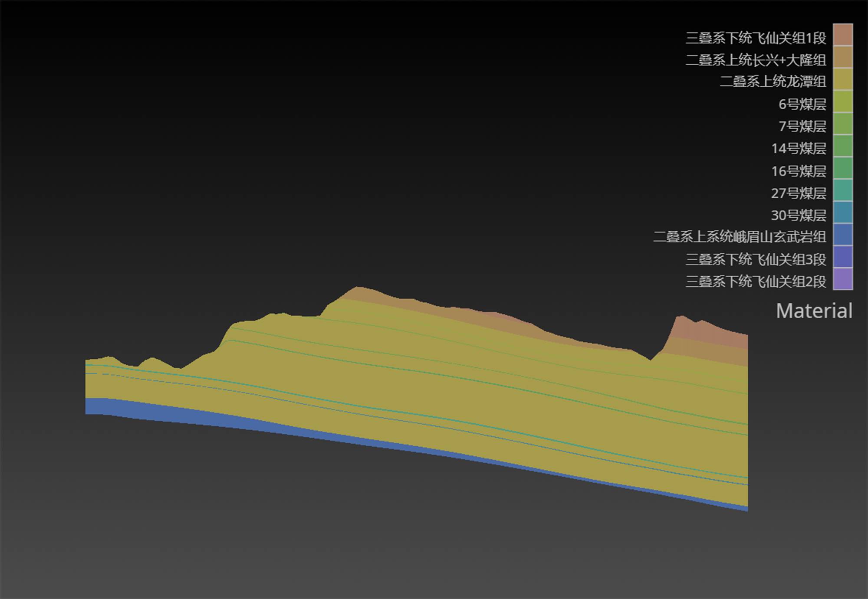Screen dimensions: 868x599
Task: Click the 三叠系下统飞仙关组2段 purple swatch
Action: point(842,279)
